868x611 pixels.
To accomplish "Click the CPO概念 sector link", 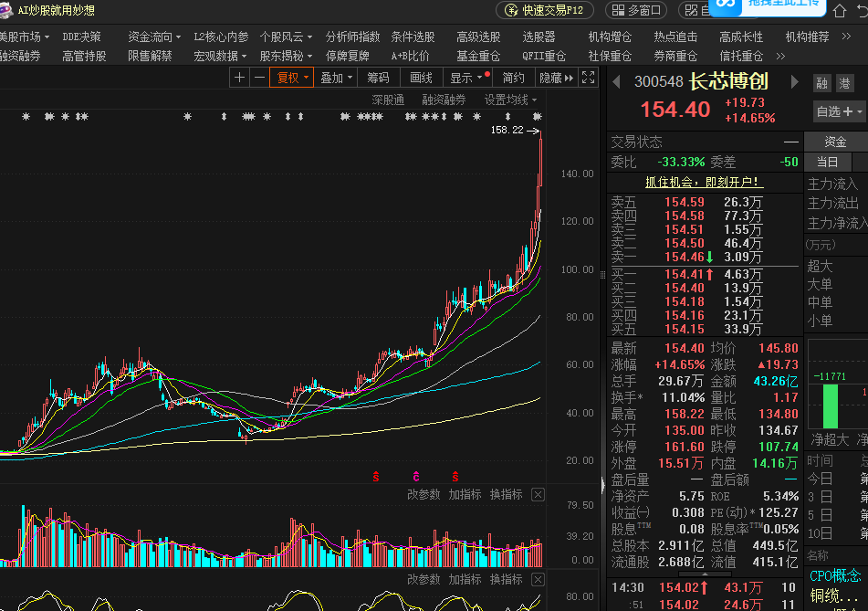I will click(835, 576).
